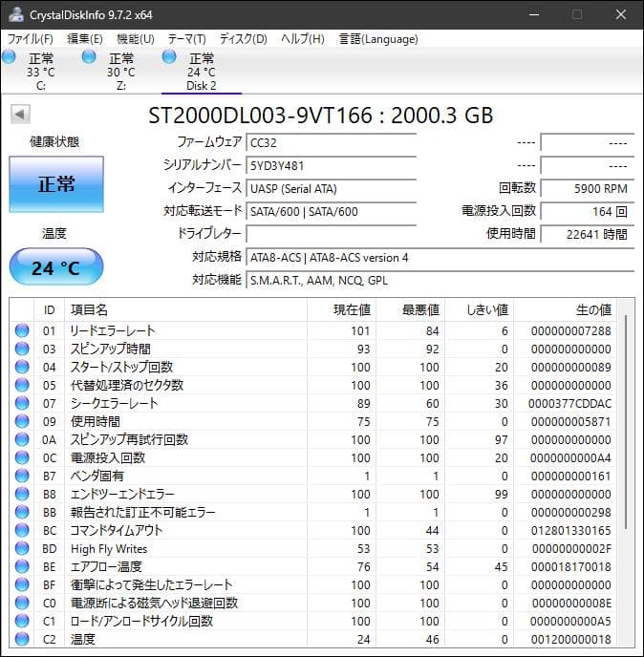Click the power-on count field 164 回

588,212
